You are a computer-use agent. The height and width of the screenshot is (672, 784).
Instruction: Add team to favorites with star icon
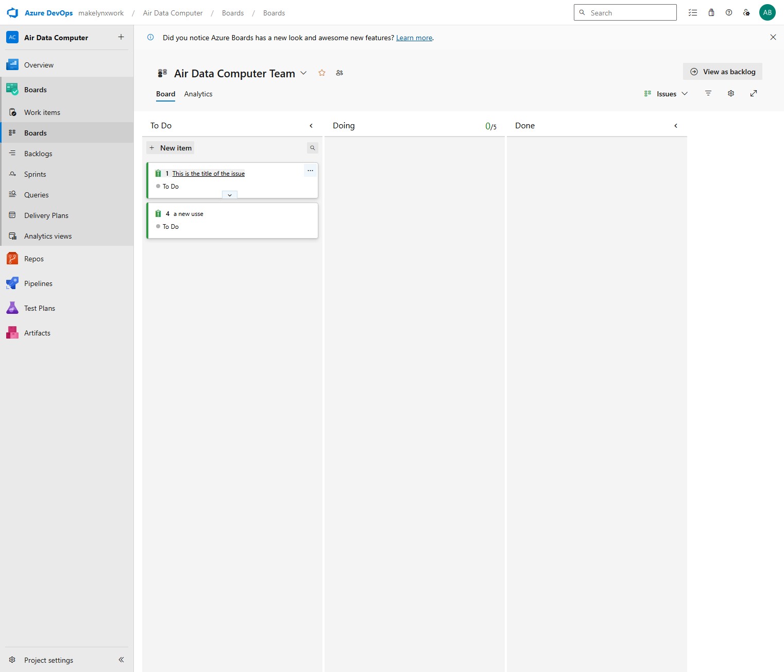pos(322,73)
